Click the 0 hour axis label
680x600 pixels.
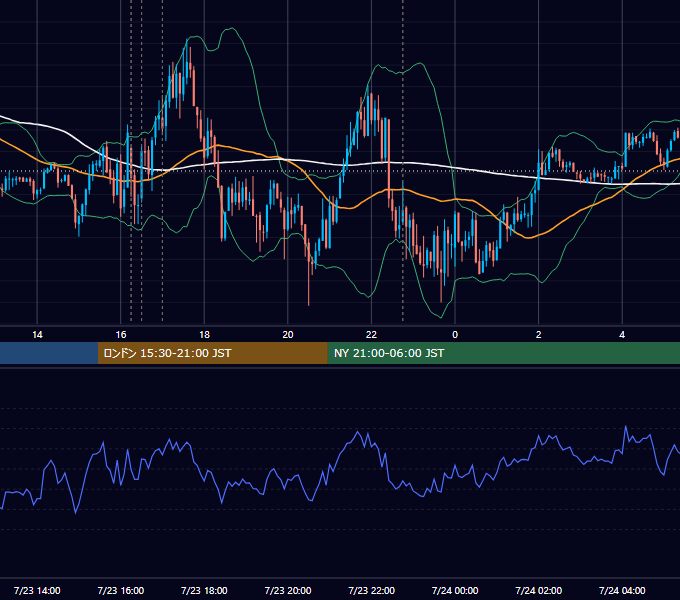455,335
